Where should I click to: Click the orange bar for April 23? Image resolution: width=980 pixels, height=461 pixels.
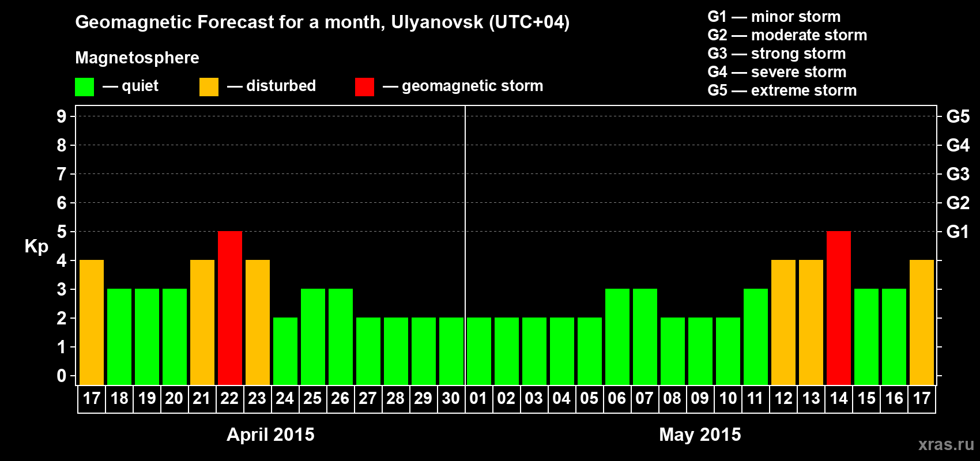[x=258, y=322]
